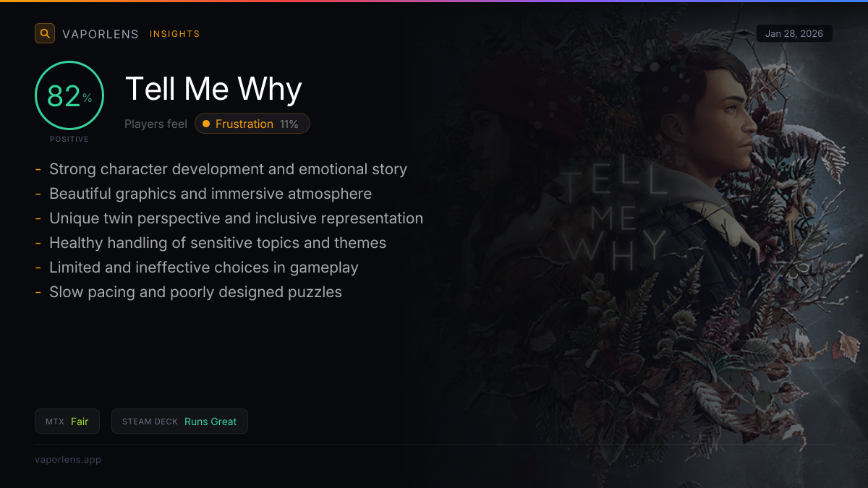Click the 82% positive score circle
This screenshot has width=868, height=488.
(x=69, y=96)
